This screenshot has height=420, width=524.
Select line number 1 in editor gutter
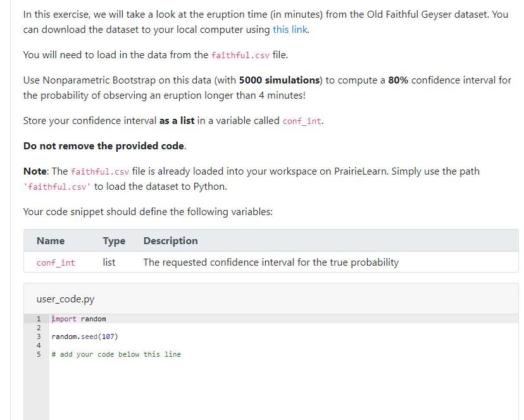[x=39, y=319]
